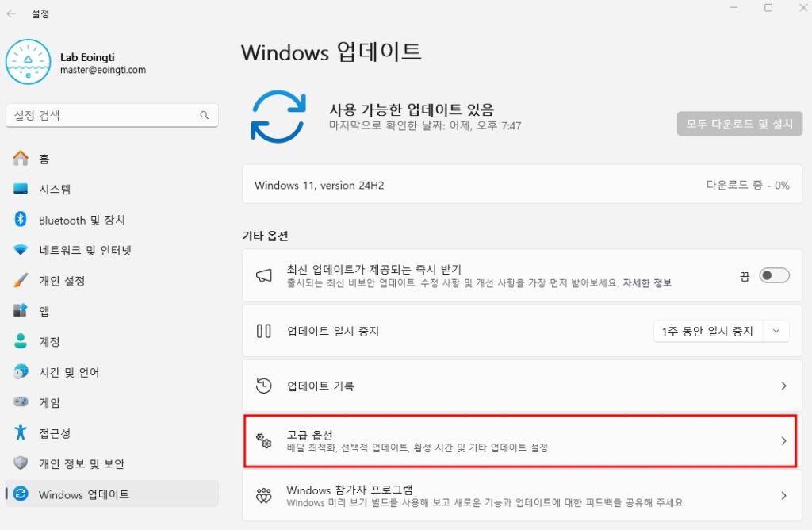Open 개인 설정 category
This screenshot has height=530, width=812.
point(112,280)
